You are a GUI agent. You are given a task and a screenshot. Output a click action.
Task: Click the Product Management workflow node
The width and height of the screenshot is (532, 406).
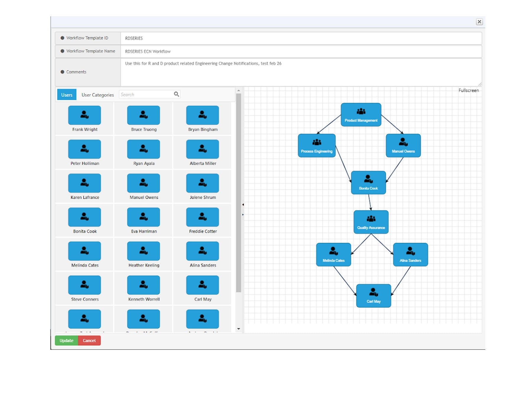point(361,115)
